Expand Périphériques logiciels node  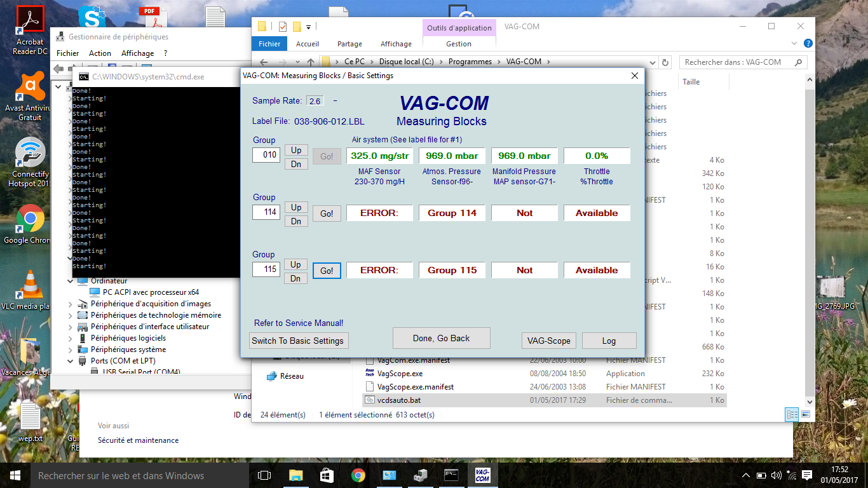(x=71, y=338)
